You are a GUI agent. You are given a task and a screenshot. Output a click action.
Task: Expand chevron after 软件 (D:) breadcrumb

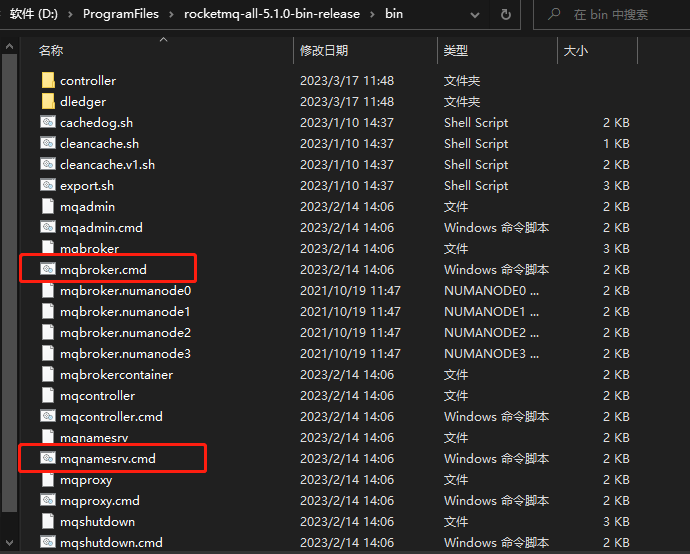point(70,15)
